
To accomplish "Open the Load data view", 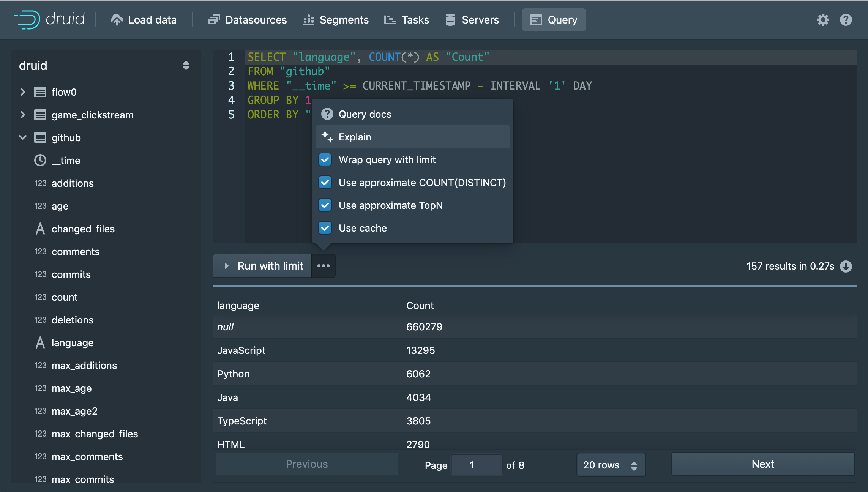I will pyautogui.click(x=144, y=20).
